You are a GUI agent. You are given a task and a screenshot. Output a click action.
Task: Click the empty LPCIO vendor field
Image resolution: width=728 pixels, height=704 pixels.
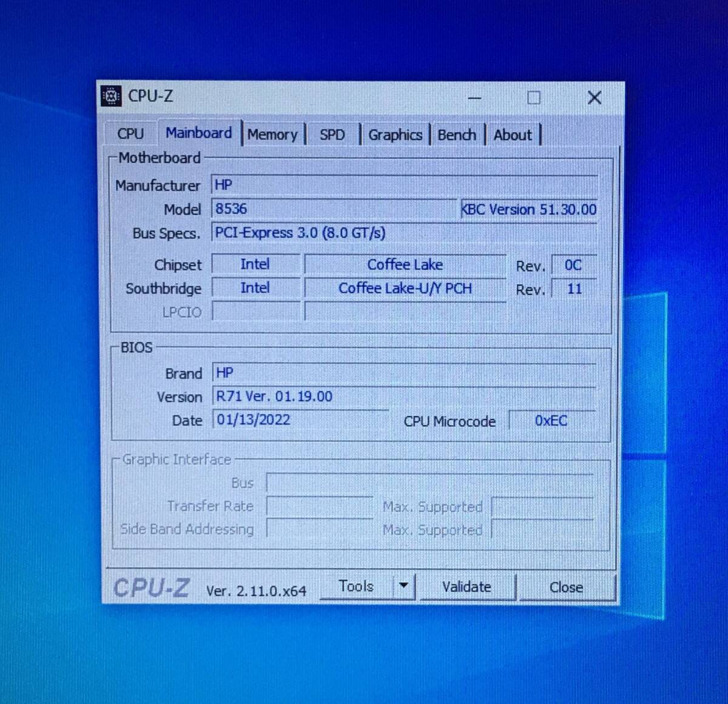click(x=256, y=311)
